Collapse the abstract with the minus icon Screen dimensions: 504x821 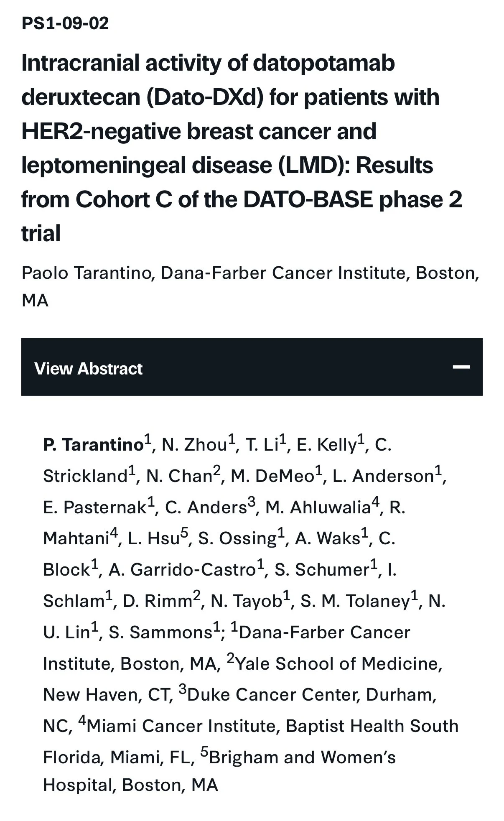(x=461, y=367)
